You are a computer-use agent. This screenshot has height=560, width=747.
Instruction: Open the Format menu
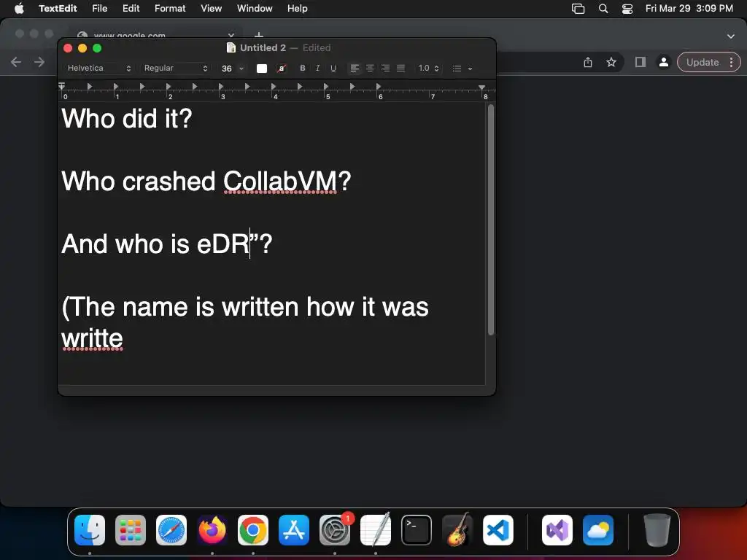(170, 8)
